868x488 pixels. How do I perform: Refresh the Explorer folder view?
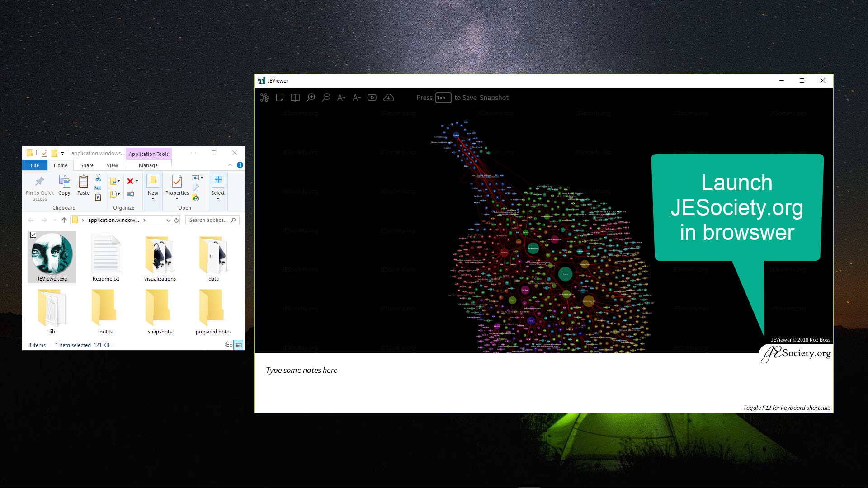(x=176, y=220)
